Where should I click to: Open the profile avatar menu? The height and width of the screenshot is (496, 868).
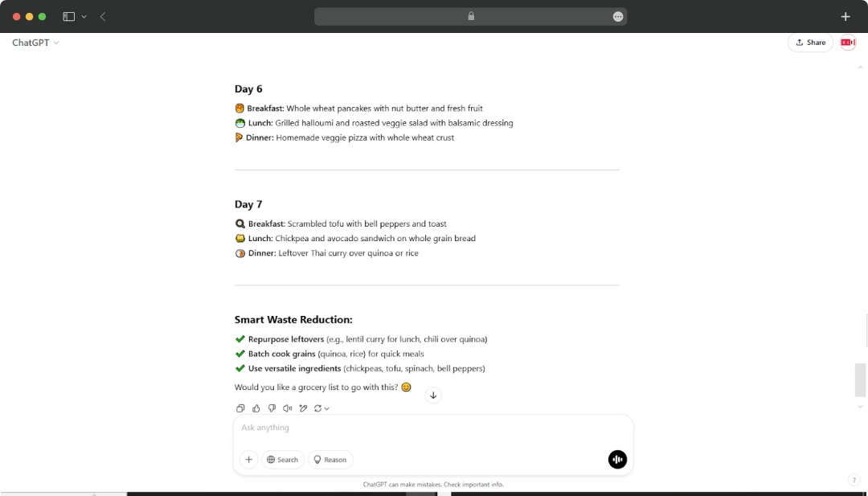click(847, 42)
